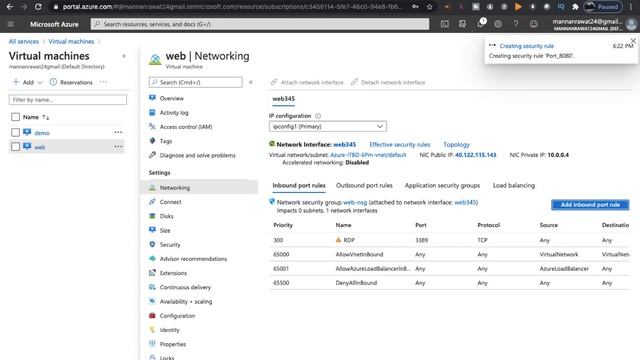Click the Add inbound port rule button
640x360 pixels.
(x=590, y=204)
